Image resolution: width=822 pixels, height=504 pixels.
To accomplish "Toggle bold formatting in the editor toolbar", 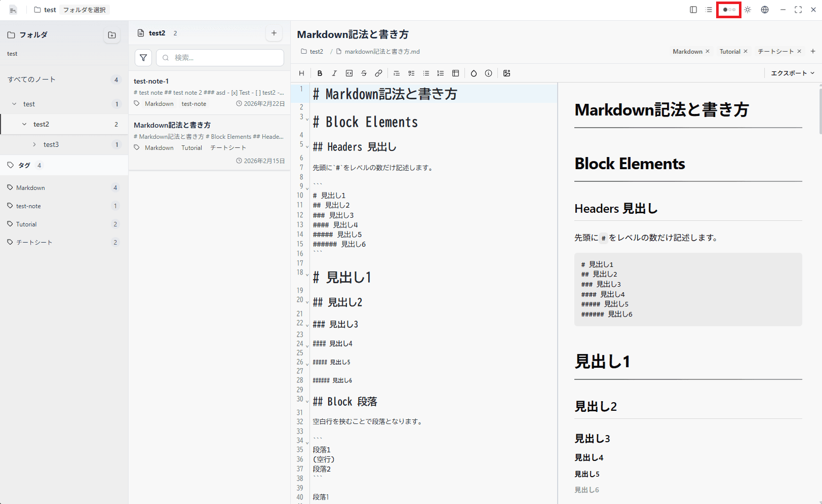I will coord(320,73).
